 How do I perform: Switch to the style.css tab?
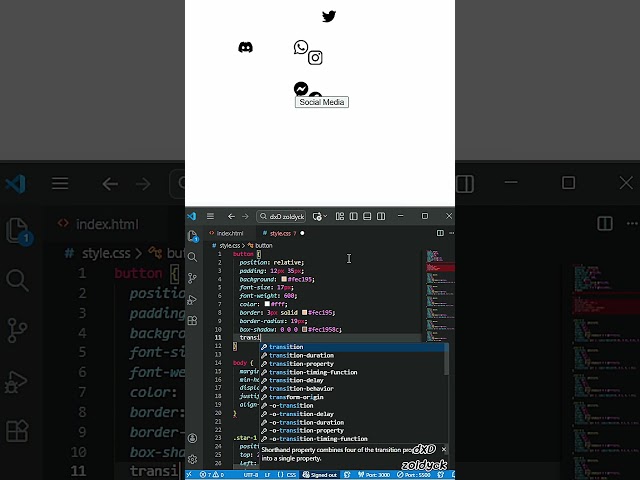pos(280,233)
